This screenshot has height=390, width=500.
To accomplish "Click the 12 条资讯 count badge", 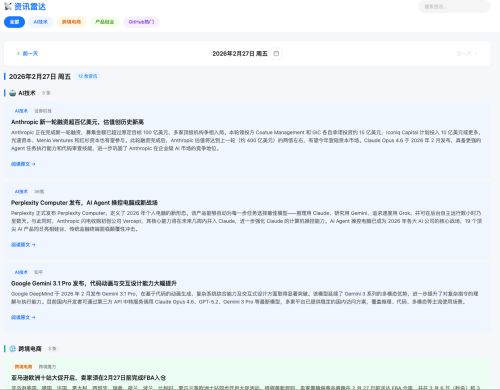I will [88, 76].
